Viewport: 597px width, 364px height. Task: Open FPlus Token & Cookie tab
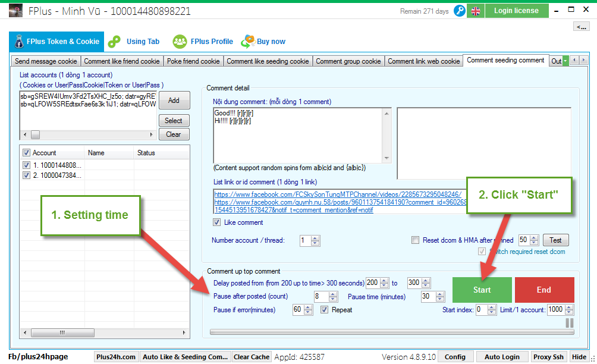coord(56,42)
